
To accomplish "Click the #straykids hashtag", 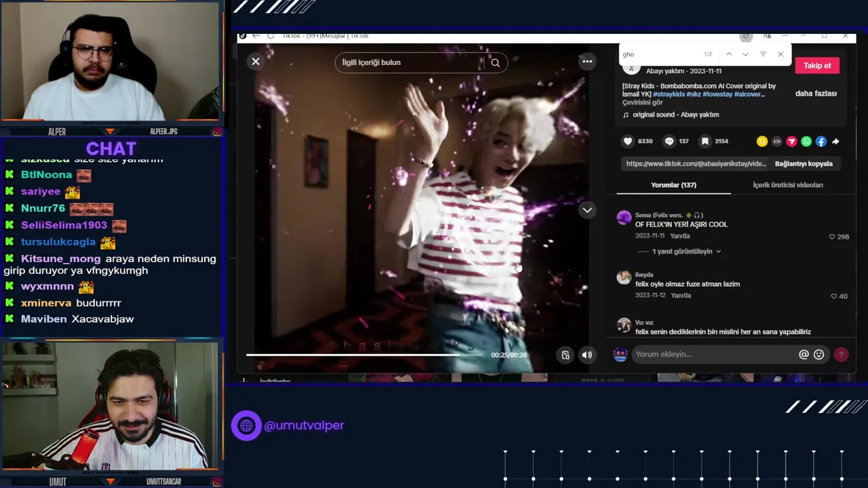I will click(669, 94).
